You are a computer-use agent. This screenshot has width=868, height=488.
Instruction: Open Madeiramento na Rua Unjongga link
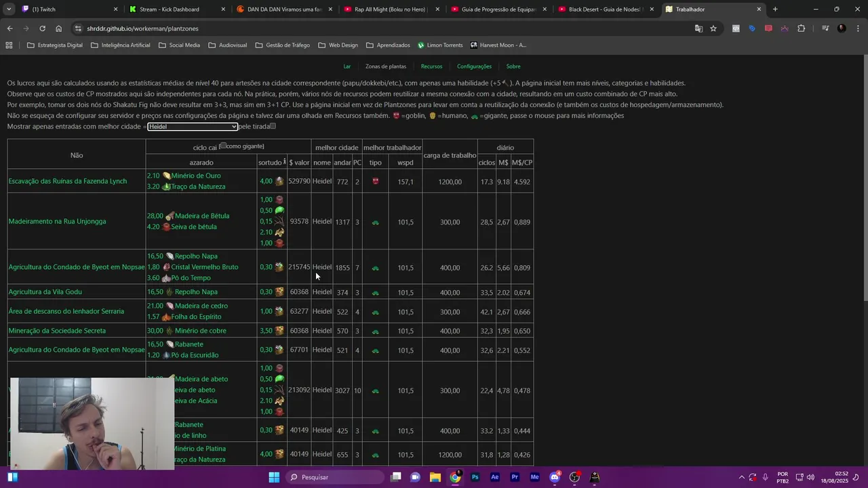pyautogui.click(x=57, y=222)
